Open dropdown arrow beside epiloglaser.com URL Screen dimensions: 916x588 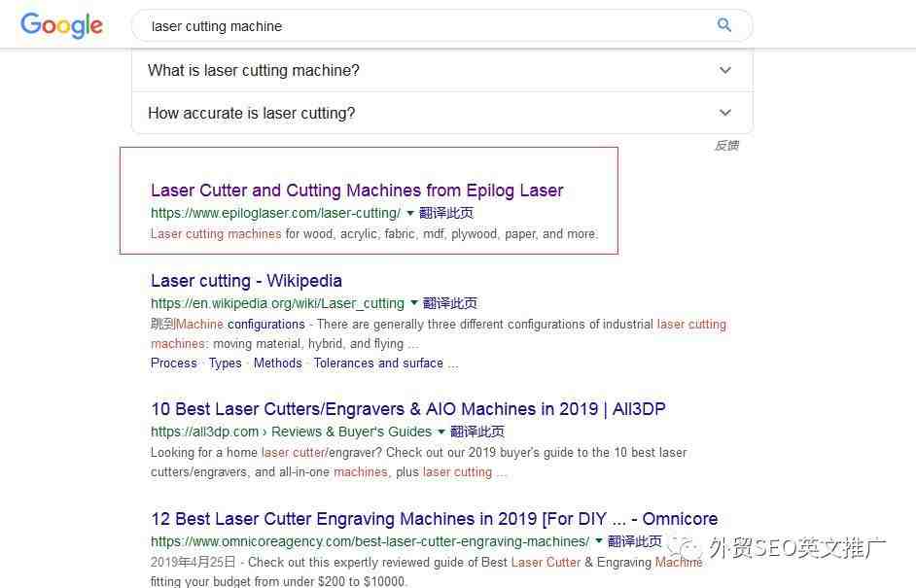click(410, 213)
